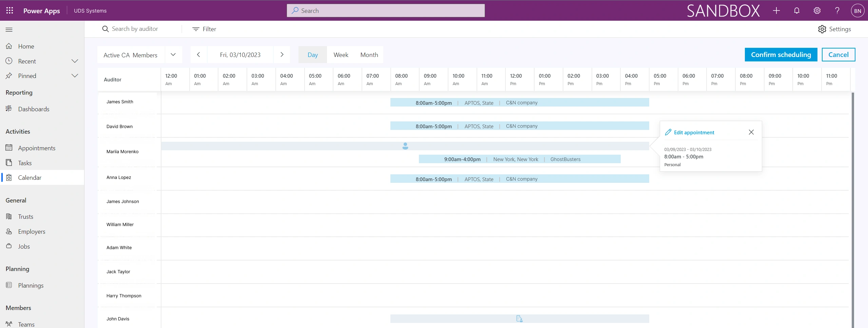Click the Search by auditor field

point(135,29)
